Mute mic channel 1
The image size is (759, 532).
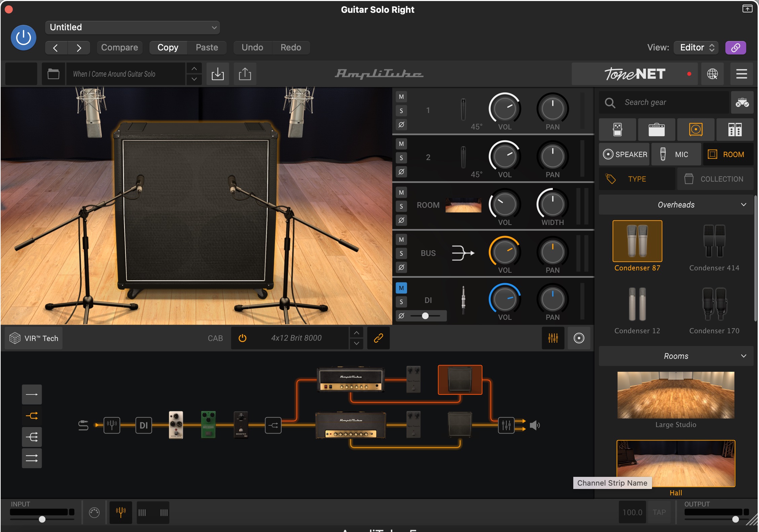pyautogui.click(x=401, y=97)
